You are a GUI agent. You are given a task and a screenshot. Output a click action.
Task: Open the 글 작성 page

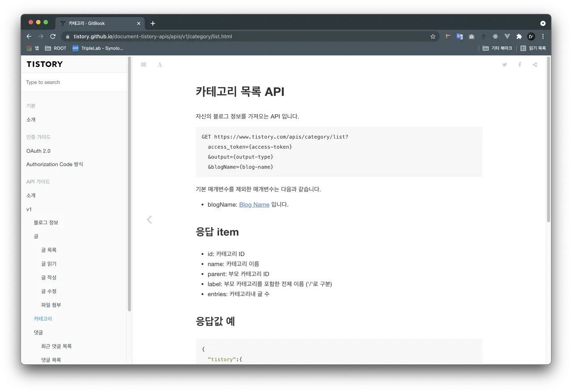49,277
